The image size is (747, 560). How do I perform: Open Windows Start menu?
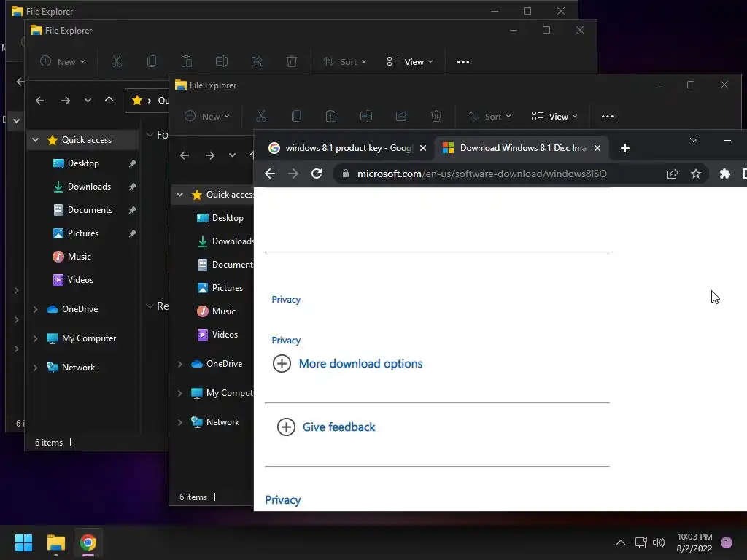coord(23,542)
